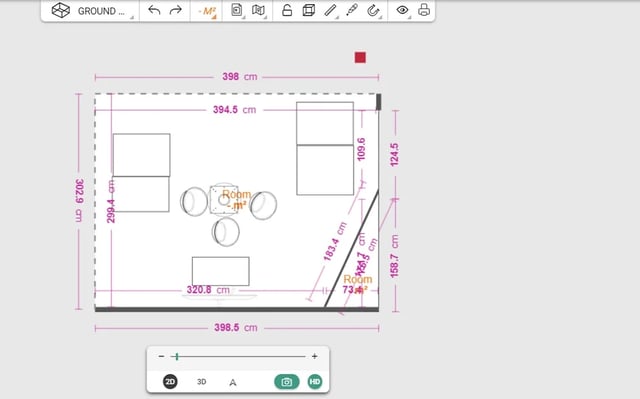Click the 299.4 cm vertical dimension label
640x399 pixels.
click(x=111, y=202)
